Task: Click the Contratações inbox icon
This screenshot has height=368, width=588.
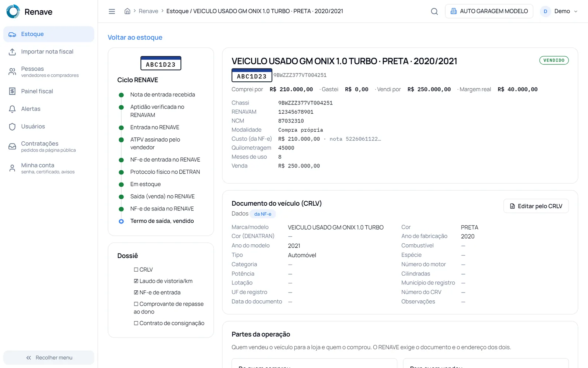Action: click(x=12, y=146)
